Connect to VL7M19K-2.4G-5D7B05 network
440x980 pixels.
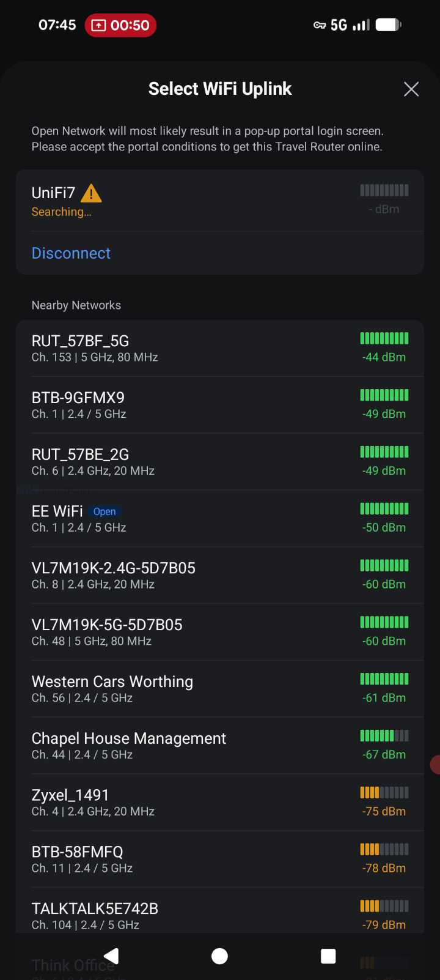coord(183,575)
